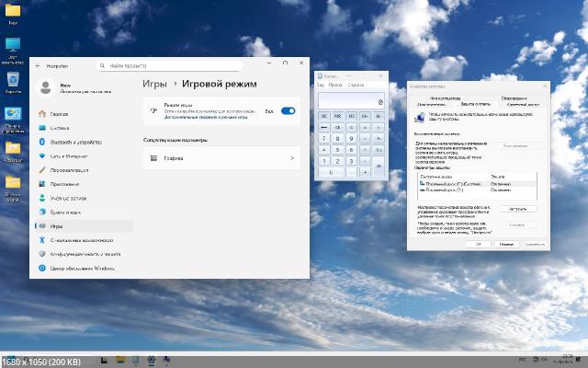Open the Bluetooth и устройства settings section

75,142
